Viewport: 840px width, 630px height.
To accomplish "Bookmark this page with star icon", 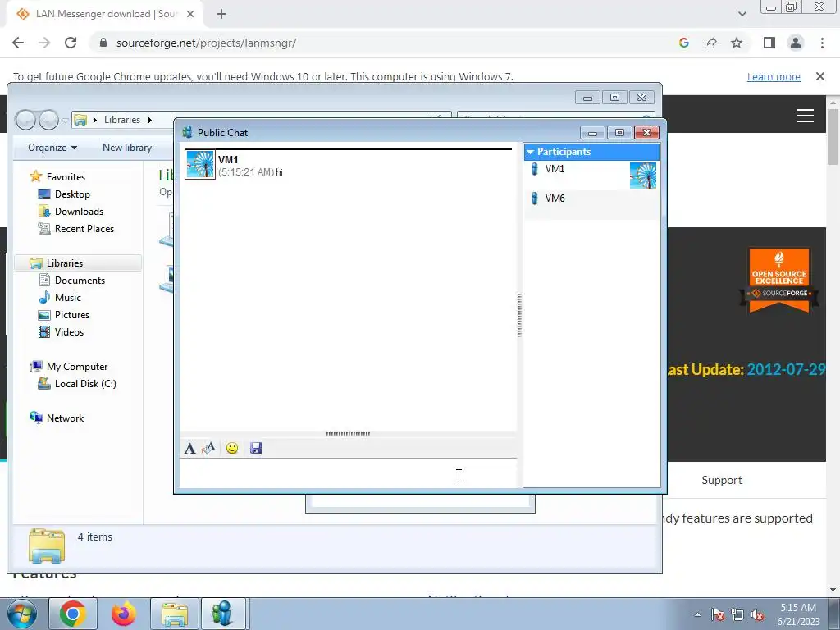I will [x=737, y=43].
